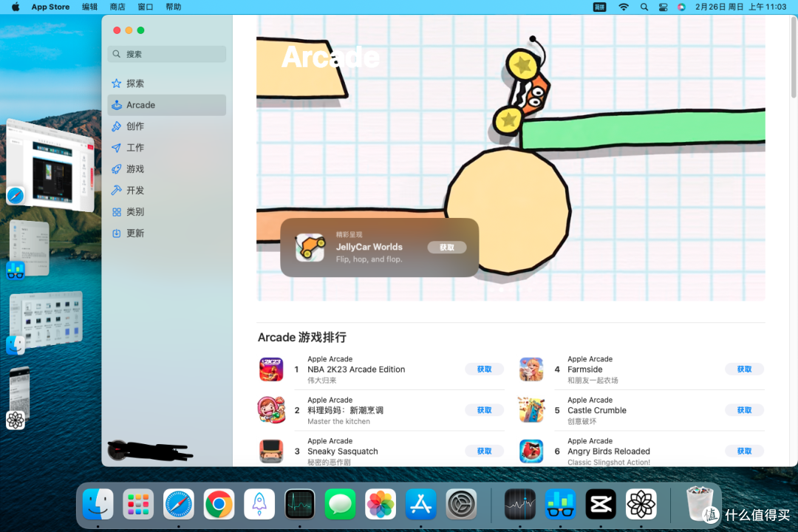
Task: Open the Castle Crumble game icon
Action: 531,410
